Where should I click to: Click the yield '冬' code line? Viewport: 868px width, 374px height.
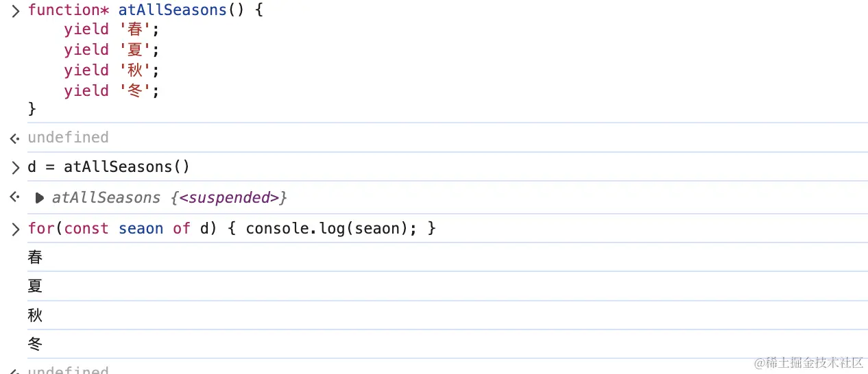click(112, 91)
